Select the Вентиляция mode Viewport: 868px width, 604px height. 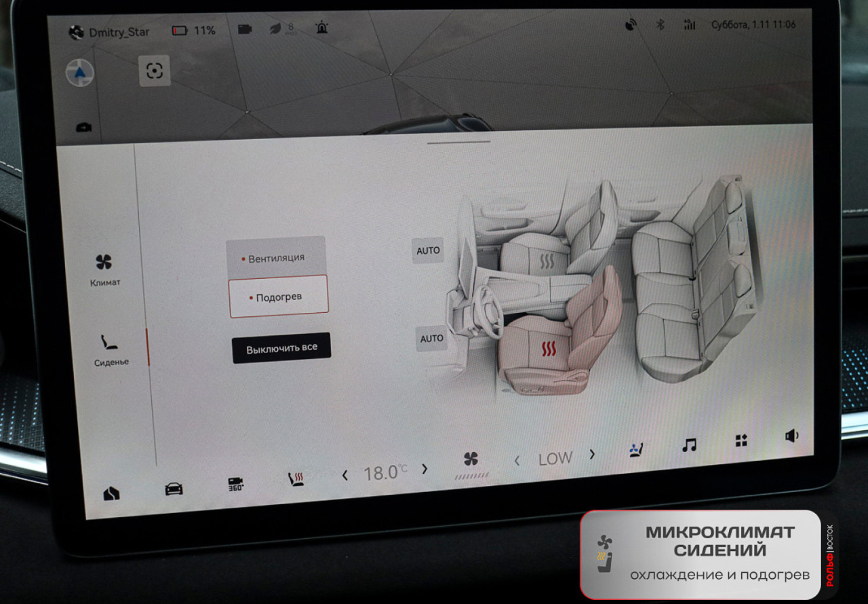click(x=276, y=258)
